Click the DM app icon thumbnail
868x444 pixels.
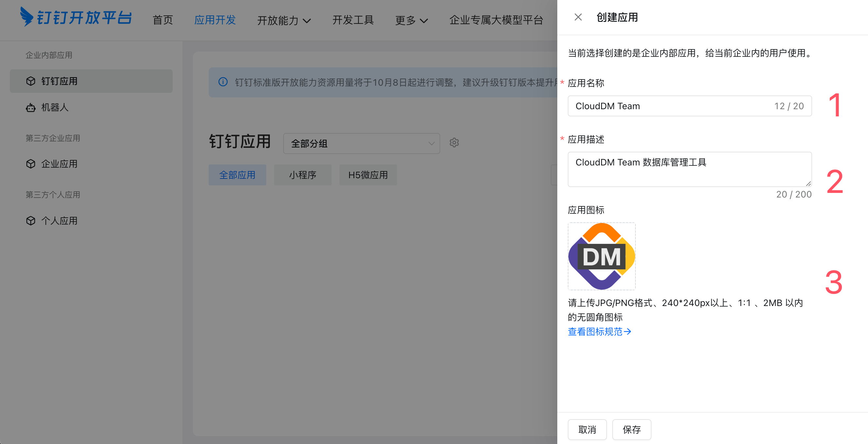click(x=601, y=256)
